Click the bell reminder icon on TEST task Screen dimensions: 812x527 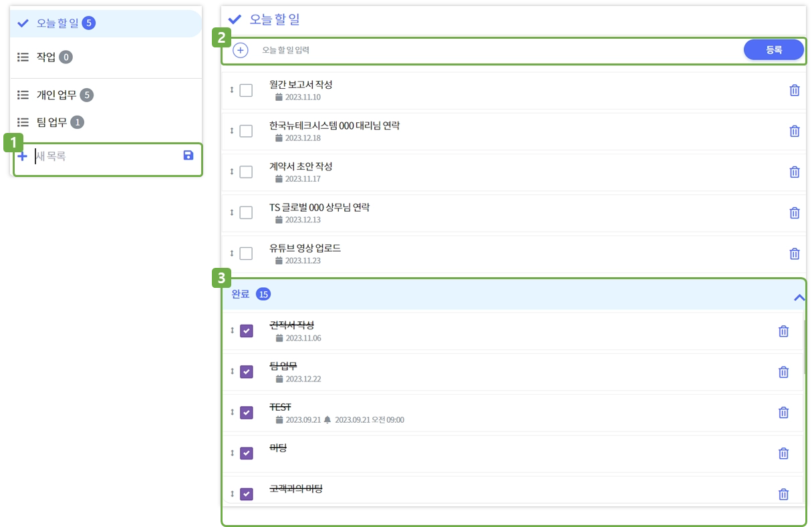(327, 420)
